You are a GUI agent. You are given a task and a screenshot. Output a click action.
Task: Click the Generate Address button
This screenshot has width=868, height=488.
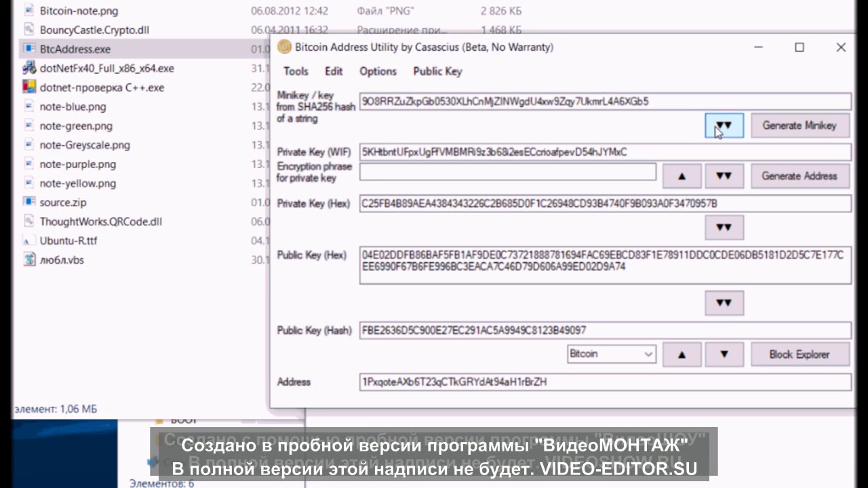point(800,176)
